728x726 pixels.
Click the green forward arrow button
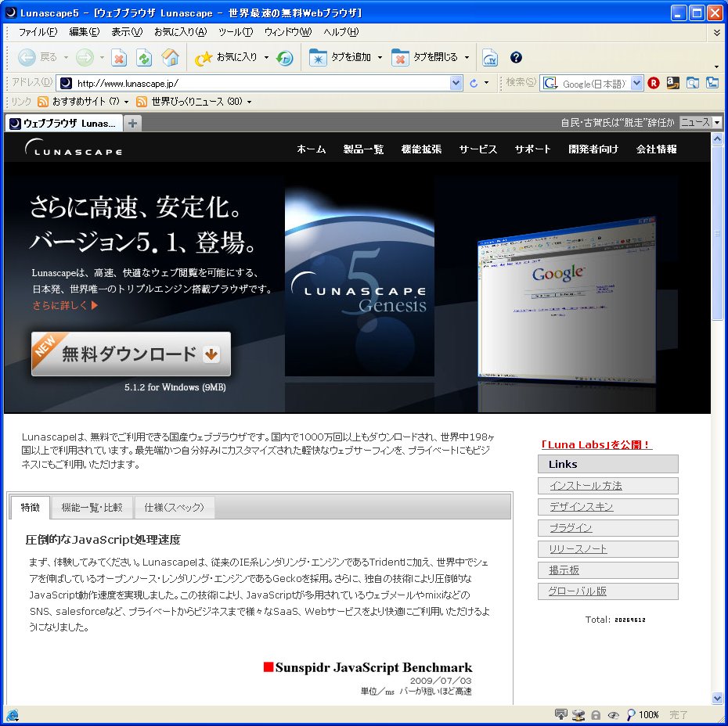[85, 58]
